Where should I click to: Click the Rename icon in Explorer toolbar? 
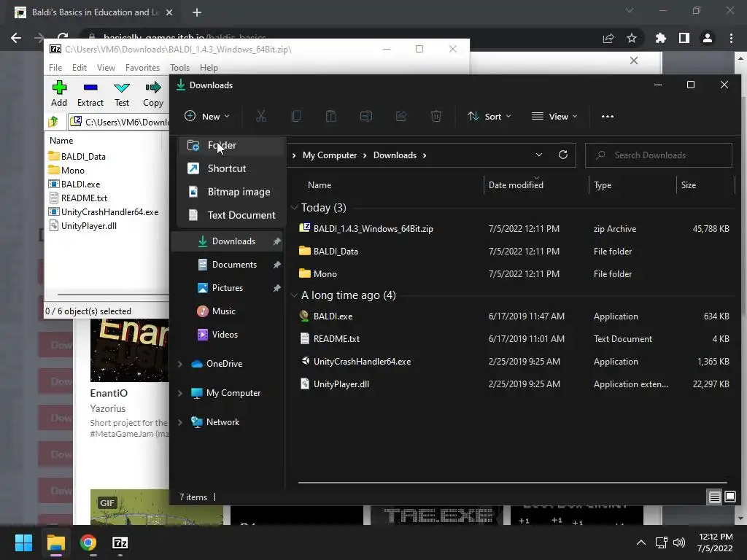coord(366,116)
